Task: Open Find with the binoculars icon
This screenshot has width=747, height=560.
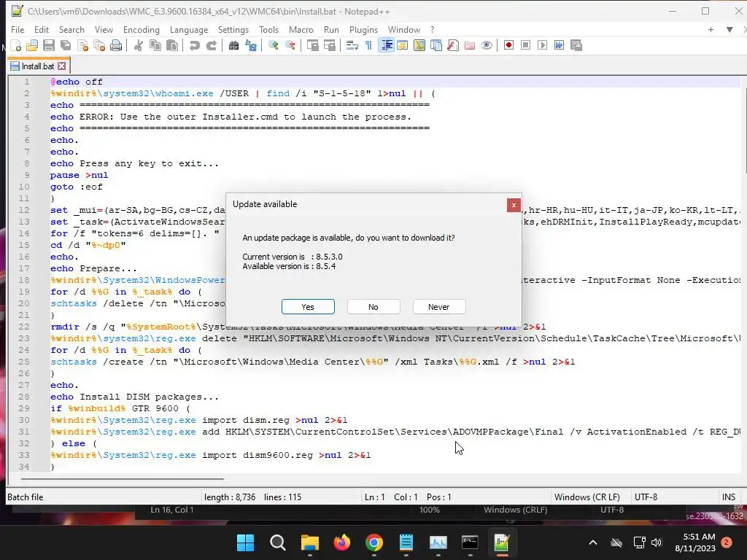Action: click(233, 45)
